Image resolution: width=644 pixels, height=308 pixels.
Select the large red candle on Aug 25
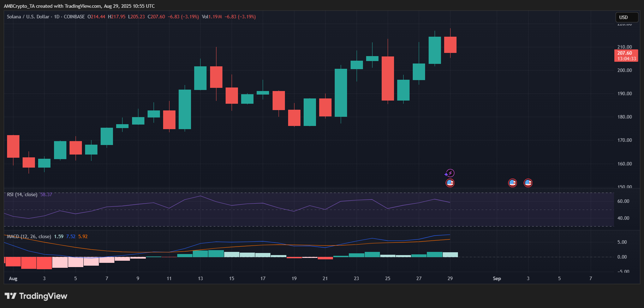coord(388,78)
